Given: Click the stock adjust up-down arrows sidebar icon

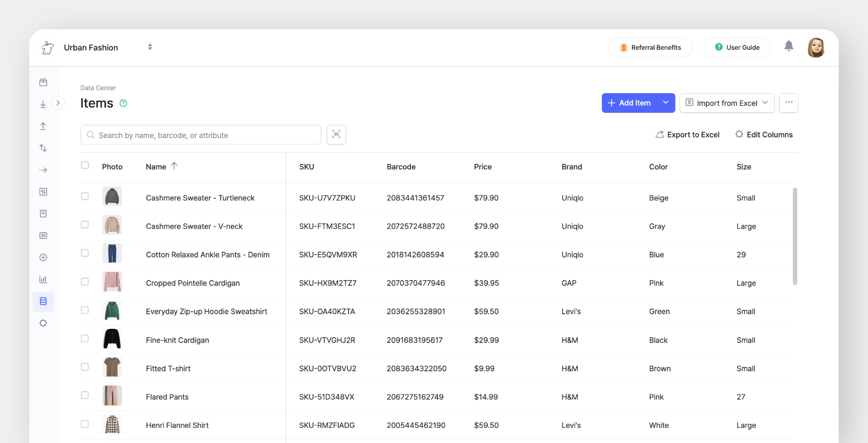Looking at the screenshot, I should pyautogui.click(x=43, y=148).
